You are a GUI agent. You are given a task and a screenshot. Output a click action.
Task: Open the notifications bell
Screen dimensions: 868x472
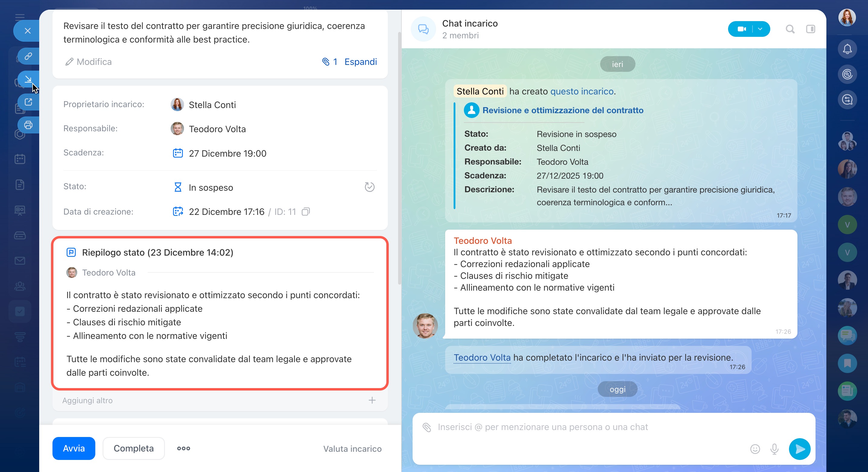[847, 49]
